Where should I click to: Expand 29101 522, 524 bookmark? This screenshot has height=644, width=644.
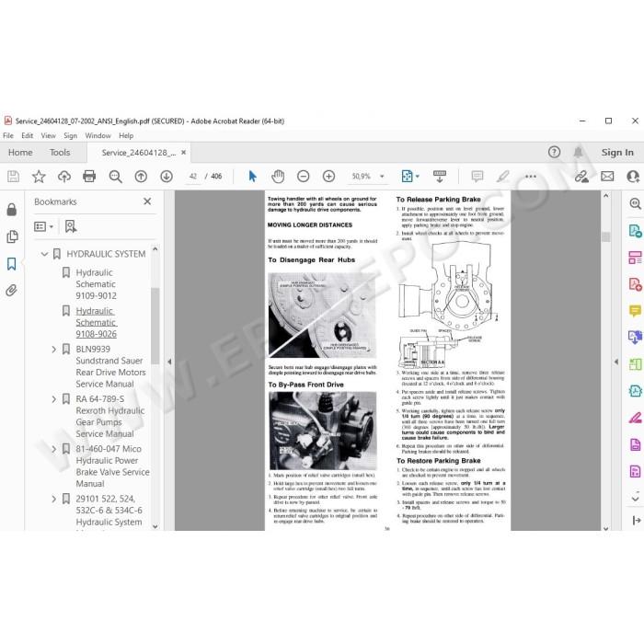tap(53, 499)
